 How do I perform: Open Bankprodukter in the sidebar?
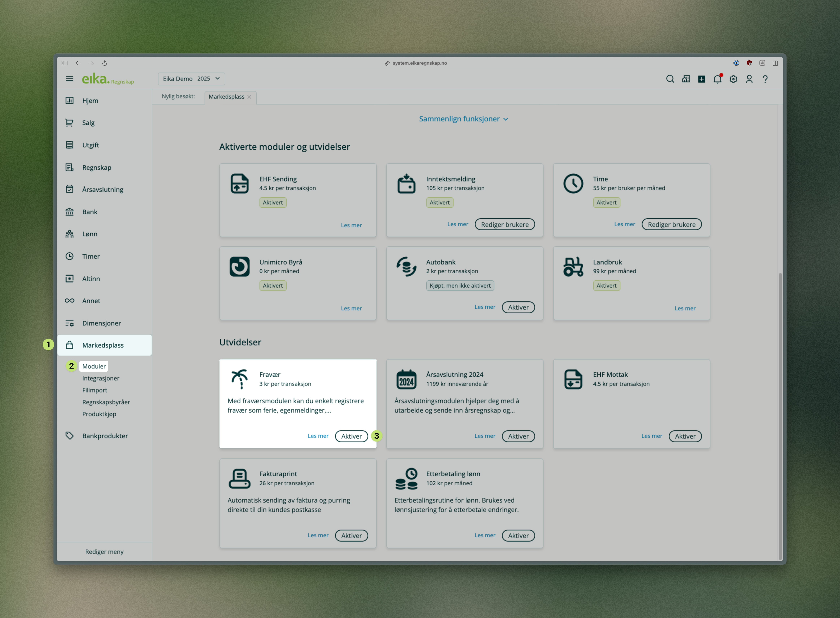[105, 436]
